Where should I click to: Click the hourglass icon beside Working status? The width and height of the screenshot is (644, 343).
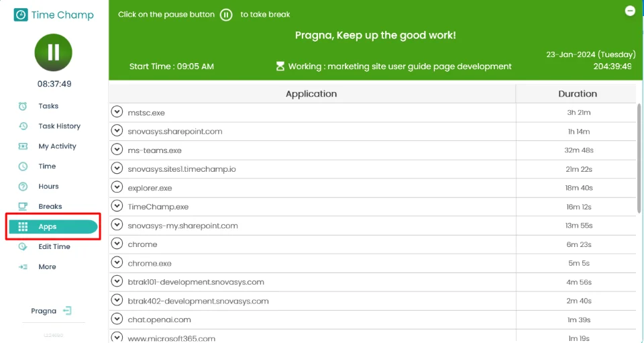point(280,66)
